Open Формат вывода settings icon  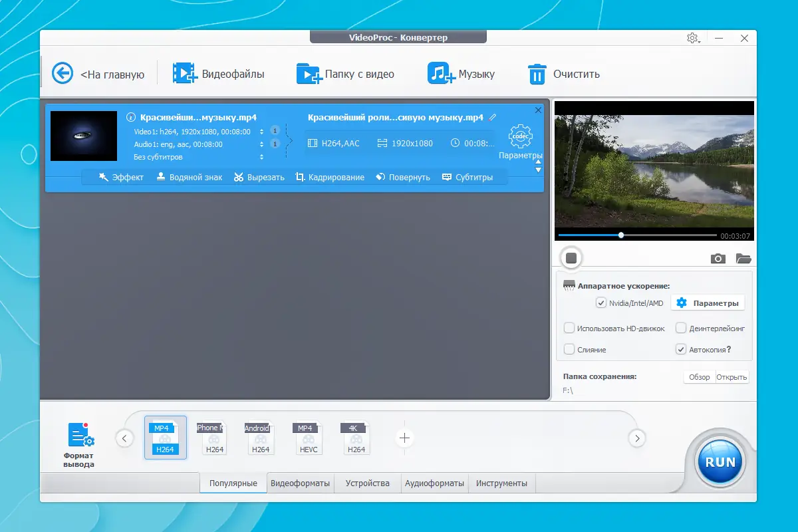[x=80, y=434]
